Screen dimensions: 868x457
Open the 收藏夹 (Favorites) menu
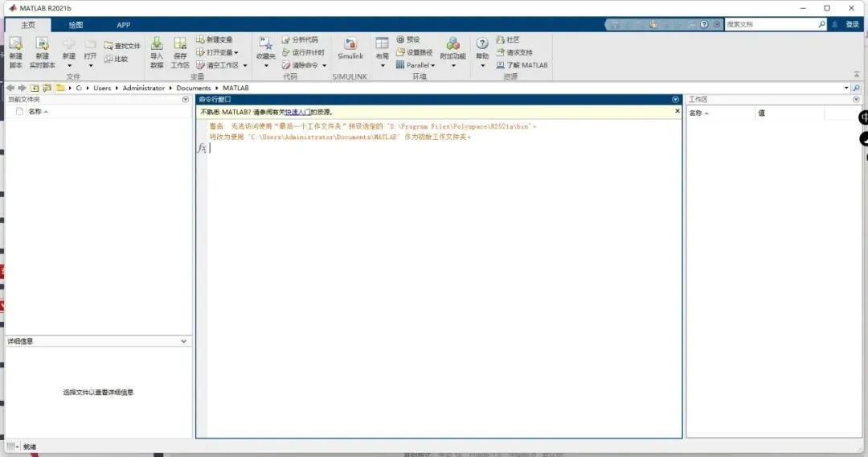[x=266, y=52]
